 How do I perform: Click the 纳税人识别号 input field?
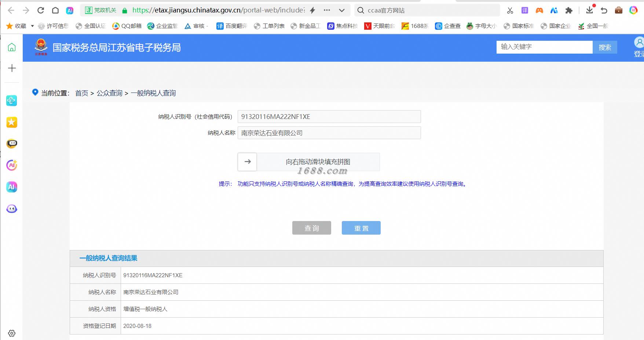pyautogui.click(x=329, y=117)
